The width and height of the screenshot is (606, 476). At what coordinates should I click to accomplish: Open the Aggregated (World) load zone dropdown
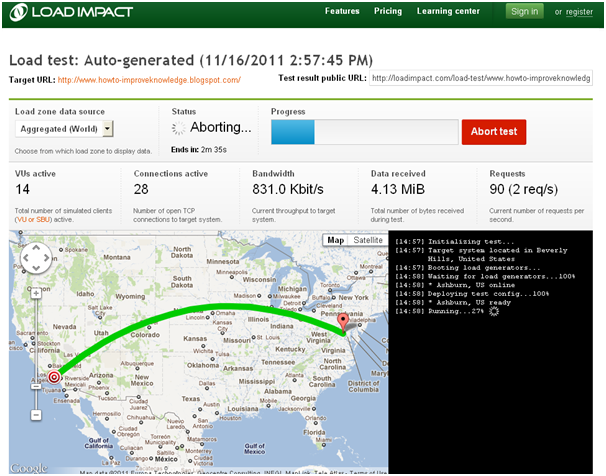64,129
